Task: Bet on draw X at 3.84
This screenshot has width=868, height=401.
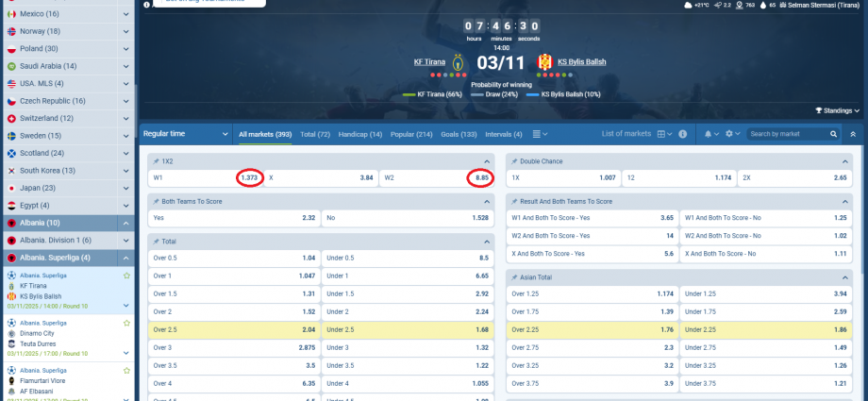Action: point(321,178)
